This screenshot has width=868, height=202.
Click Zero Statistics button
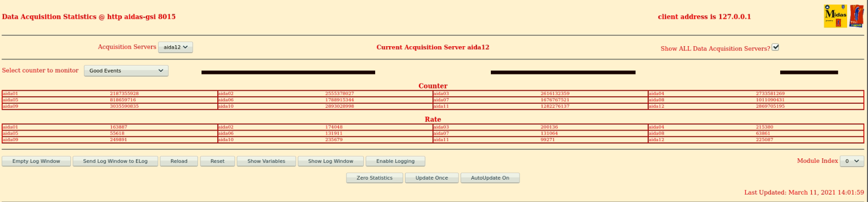pyautogui.click(x=374, y=178)
